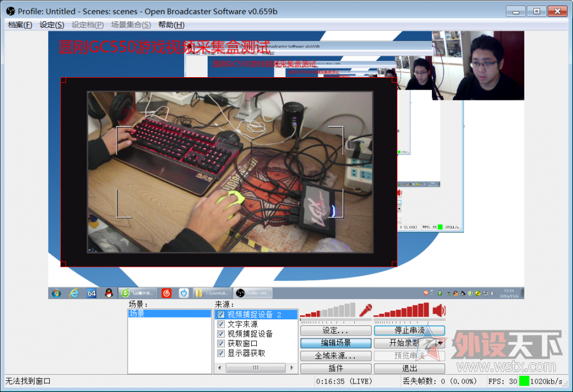Image resolution: width=573 pixels, height=392 pixels.
Task: Click the folder Explorer item in the preview taskbar
Action: tap(212, 293)
